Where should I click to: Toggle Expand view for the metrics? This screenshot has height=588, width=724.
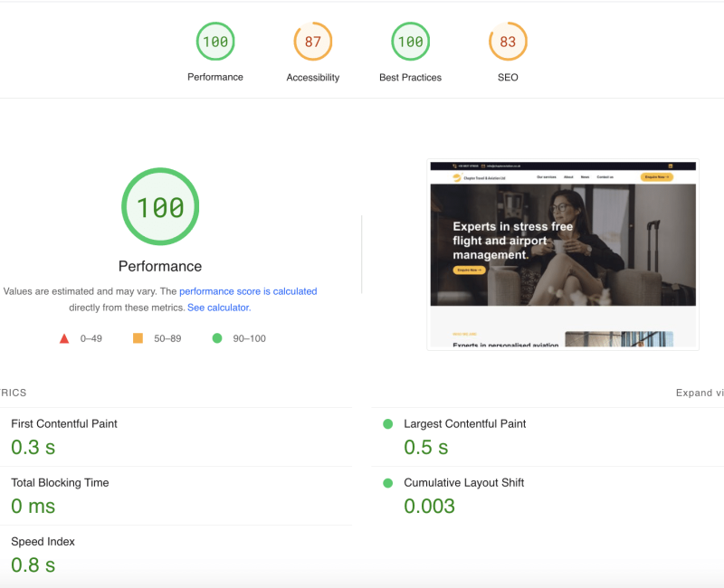coord(699,393)
